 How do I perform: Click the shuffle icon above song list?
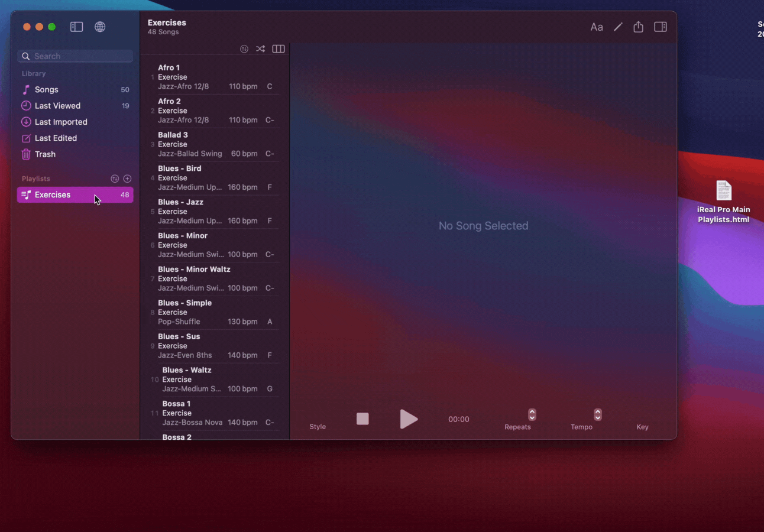click(x=260, y=49)
